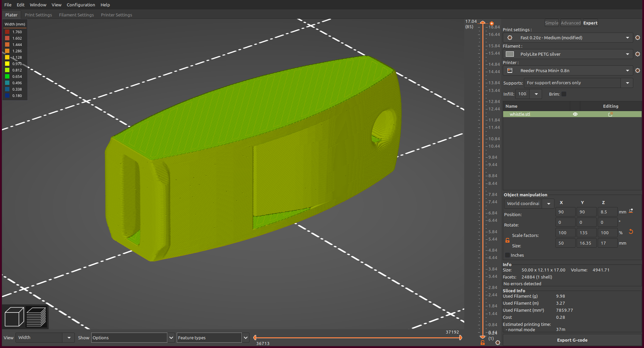Screen dimensions: 644x348
Task: Click the Position Z input field
Action: tap(607, 212)
